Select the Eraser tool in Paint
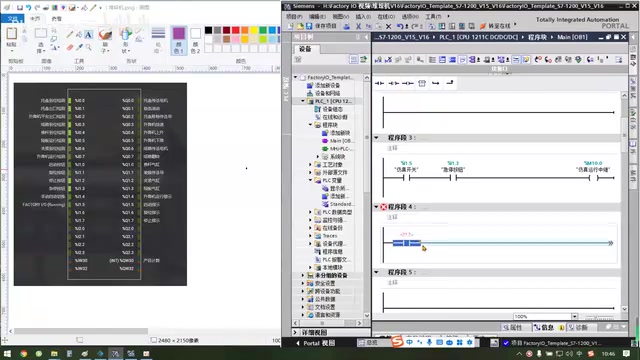This screenshot has width=640, height=360. [70, 47]
